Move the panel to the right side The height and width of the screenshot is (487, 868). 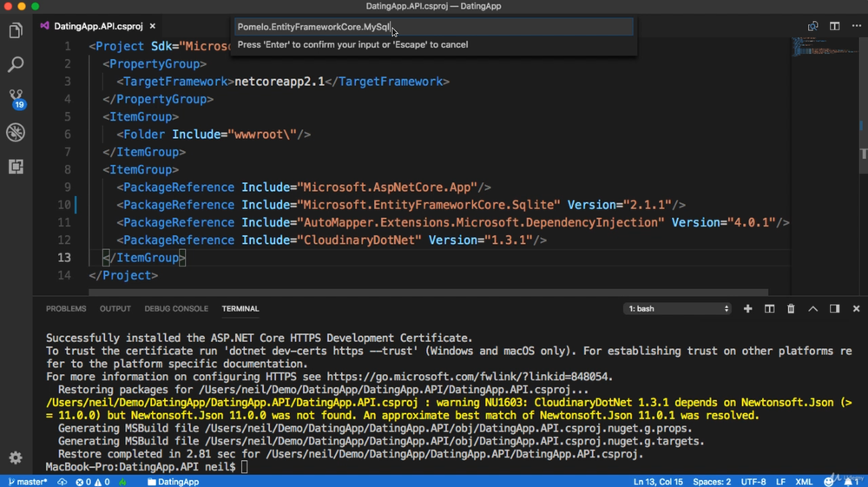[835, 309]
